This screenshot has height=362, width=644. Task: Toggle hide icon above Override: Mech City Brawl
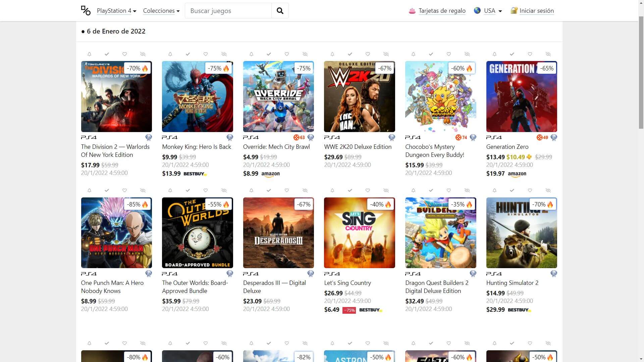tap(305, 54)
